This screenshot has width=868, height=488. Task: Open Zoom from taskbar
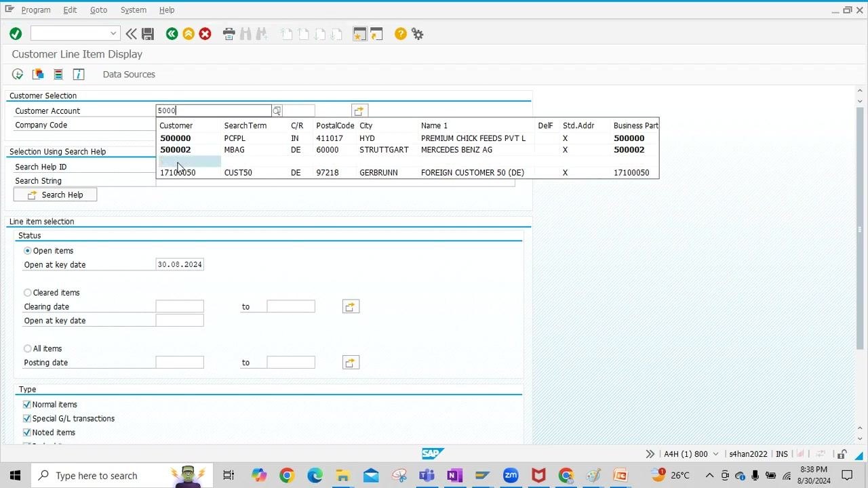point(511,475)
